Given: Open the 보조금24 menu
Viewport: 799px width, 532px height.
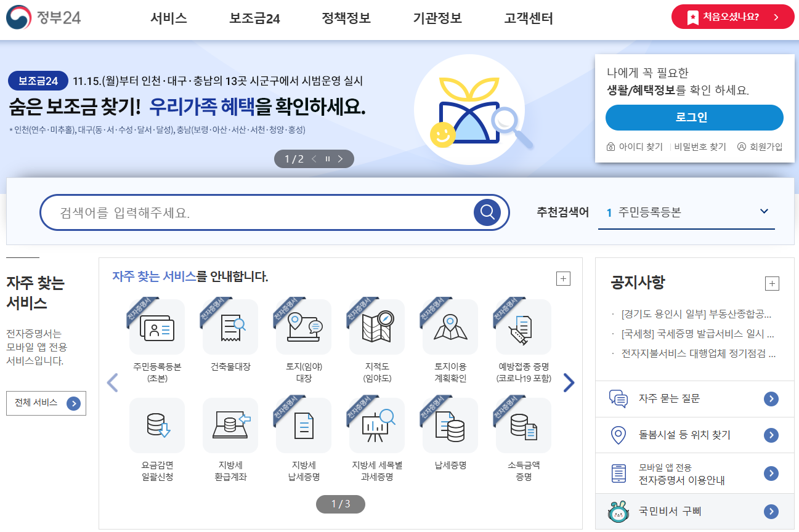Looking at the screenshot, I should click(x=254, y=18).
